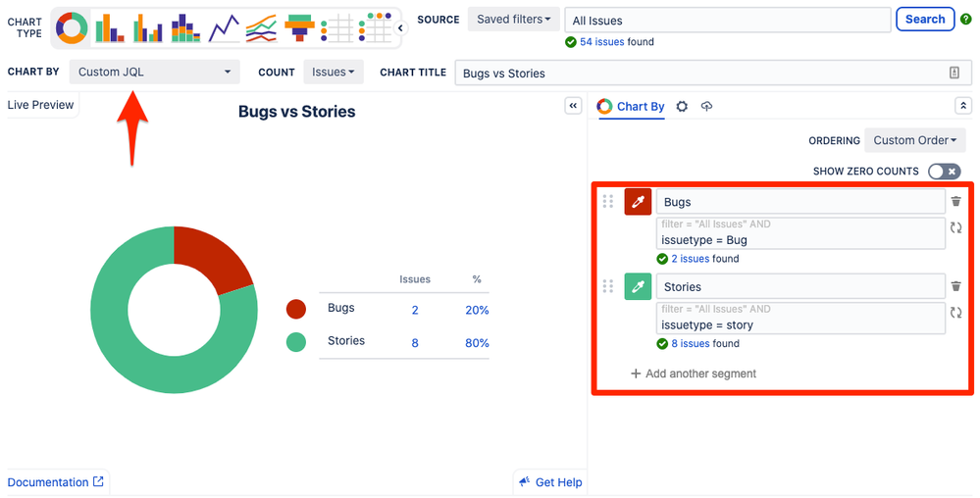The width and height of the screenshot is (980, 498).
Task: Select the funnel chart type
Action: tap(299, 28)
